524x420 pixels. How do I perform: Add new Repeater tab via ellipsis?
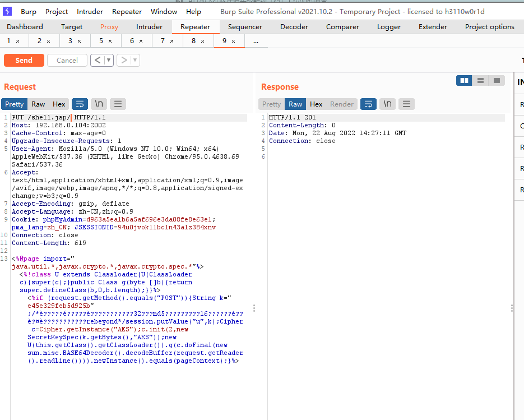click(x=256, y=41)
